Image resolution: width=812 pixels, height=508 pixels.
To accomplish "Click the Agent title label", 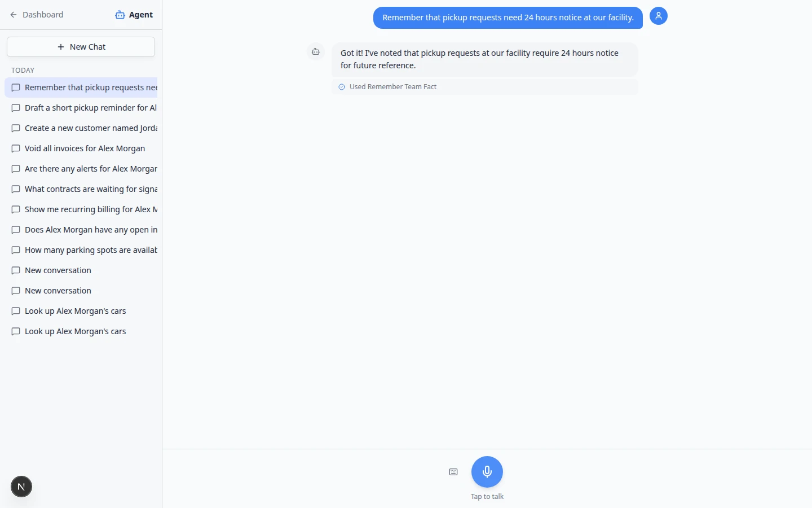I will tap(141, 15).
